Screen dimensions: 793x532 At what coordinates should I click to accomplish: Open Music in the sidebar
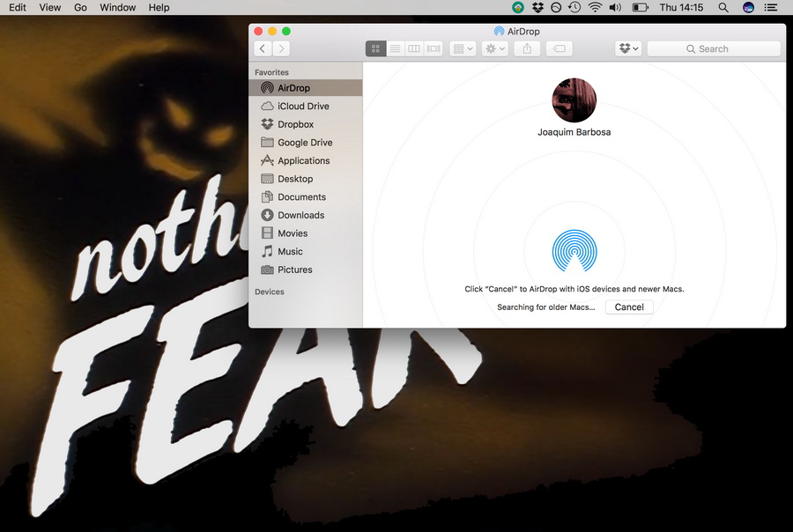tap(306, 252)
